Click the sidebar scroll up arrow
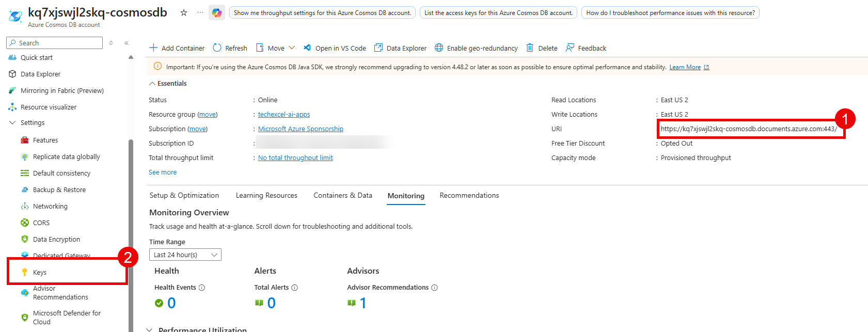The width and height of the screenshot is (868, 332). coord(131,57)
